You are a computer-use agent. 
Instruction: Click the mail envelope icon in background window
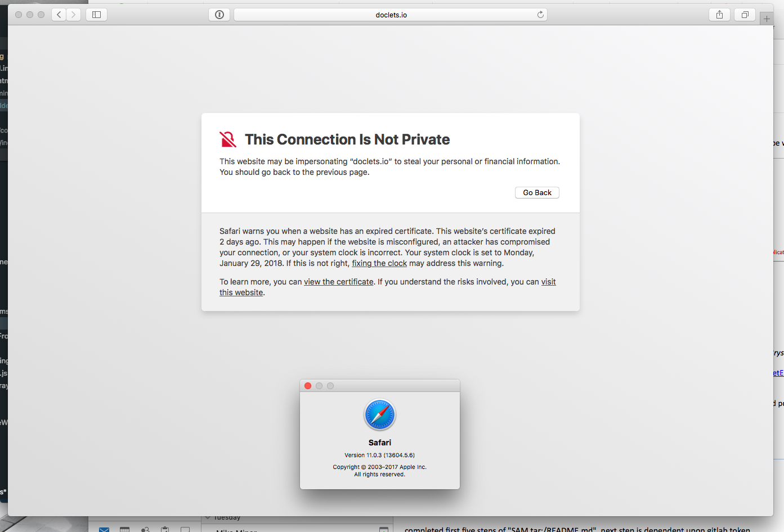click(x=104, y=529)
